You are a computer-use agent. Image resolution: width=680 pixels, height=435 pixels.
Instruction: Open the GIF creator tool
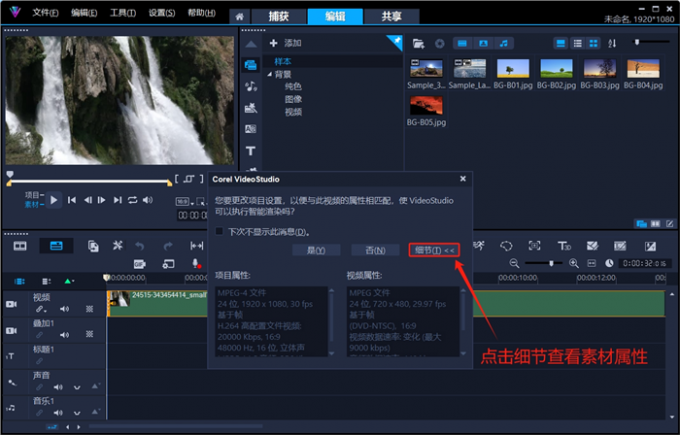click(140, 264)
